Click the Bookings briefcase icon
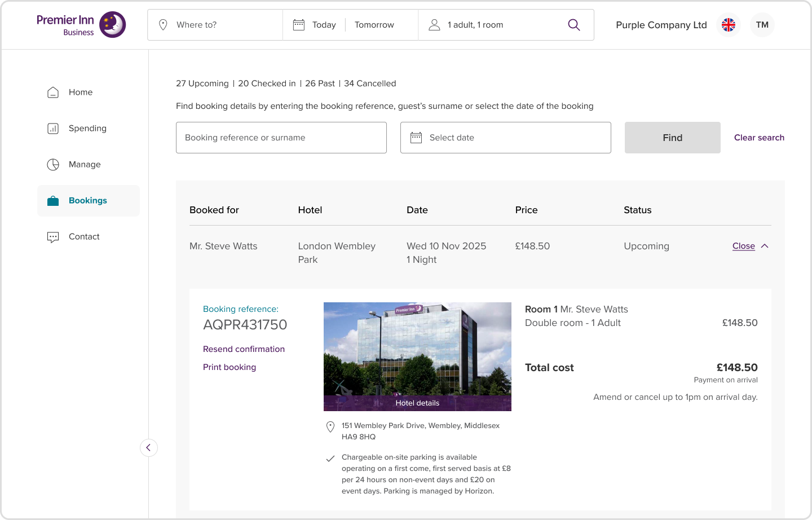This screenshot has height=520, width=812. point(53,201)
